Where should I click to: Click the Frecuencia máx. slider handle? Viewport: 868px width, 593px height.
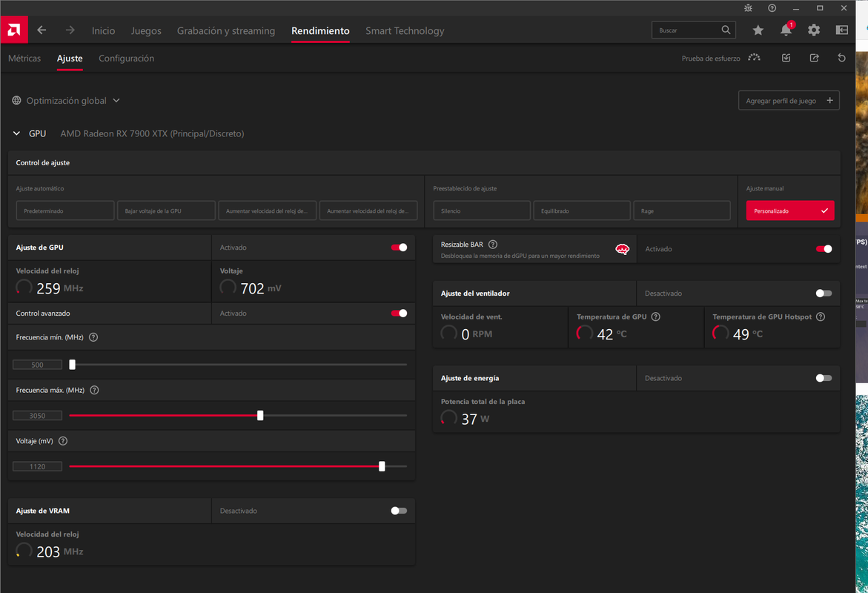[260, 415]
